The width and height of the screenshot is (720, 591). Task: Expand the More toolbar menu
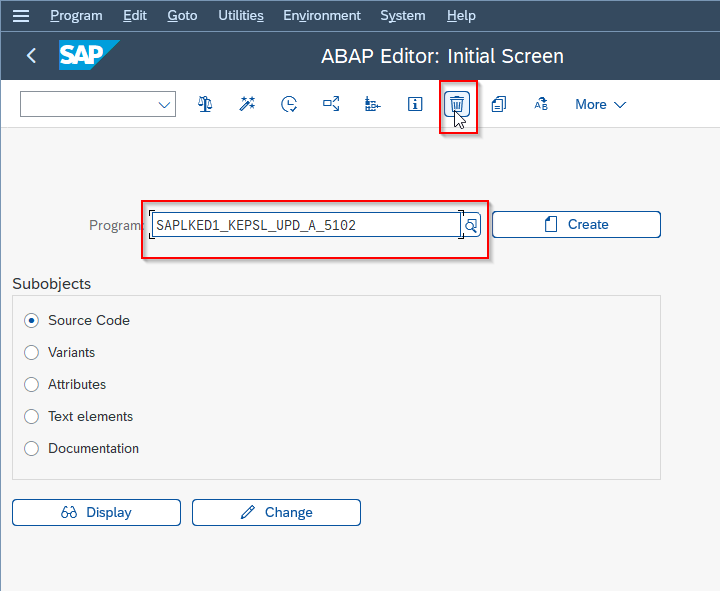coord(600,104)
